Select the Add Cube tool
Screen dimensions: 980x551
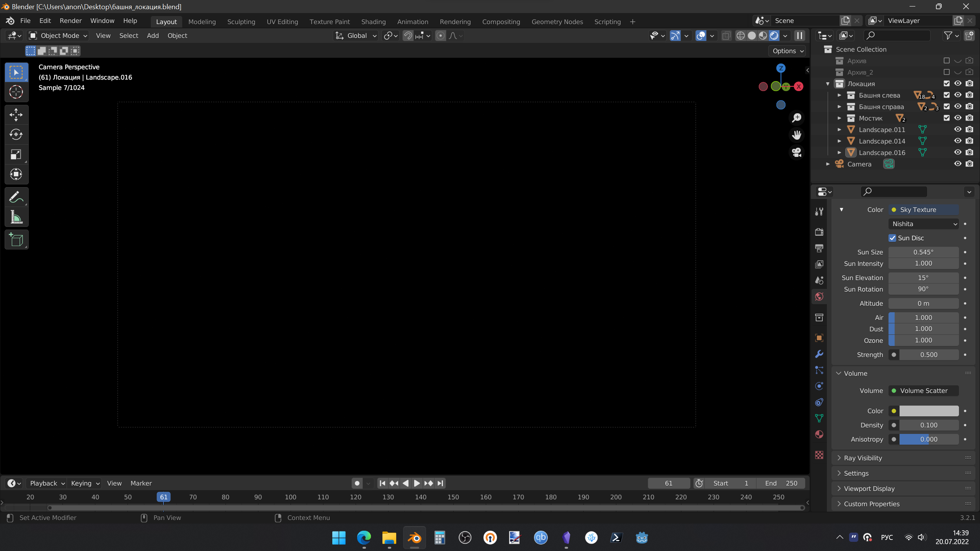pos(16,240)
